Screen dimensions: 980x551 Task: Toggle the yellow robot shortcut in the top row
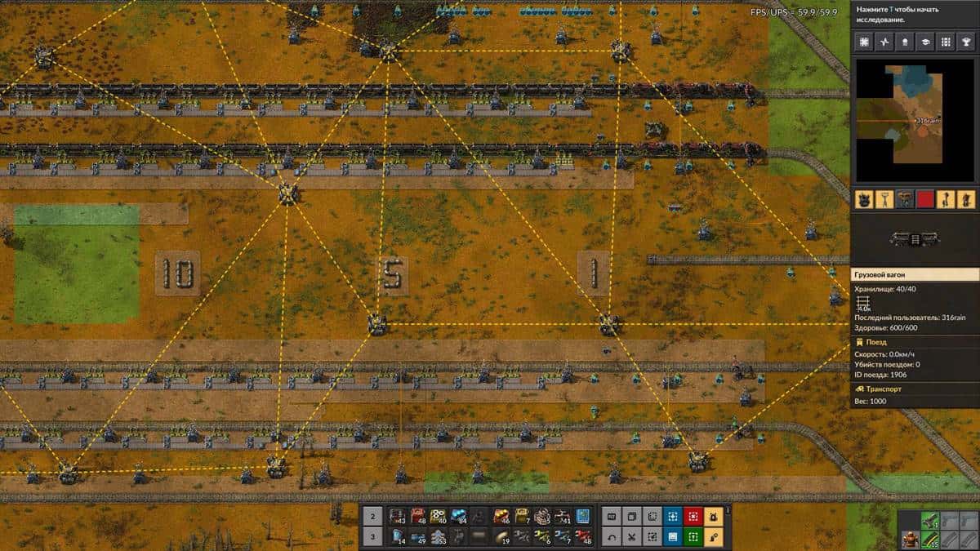tap(713, 516)
